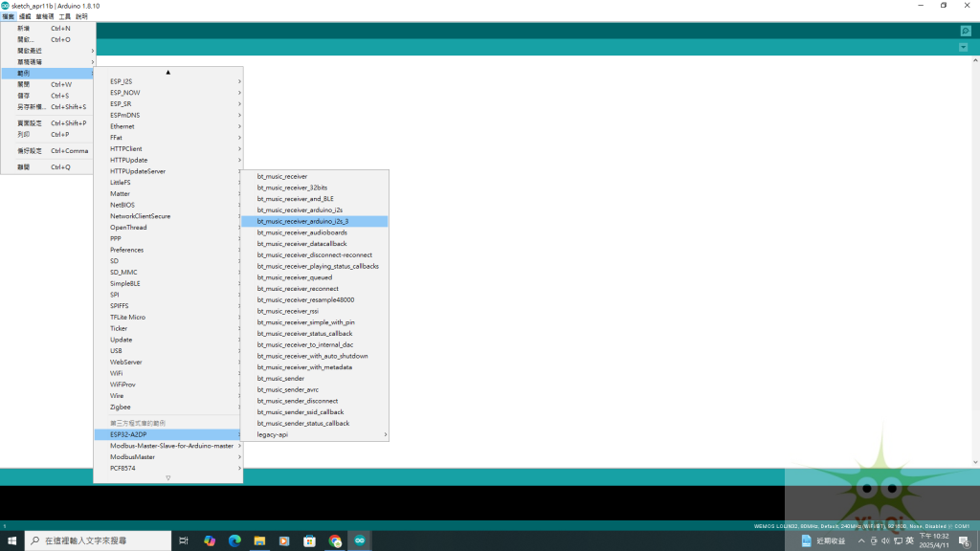Choose 新增 (Ctrl+N) in the file menu
Screen dimensions: 980x551
point(48,28)
